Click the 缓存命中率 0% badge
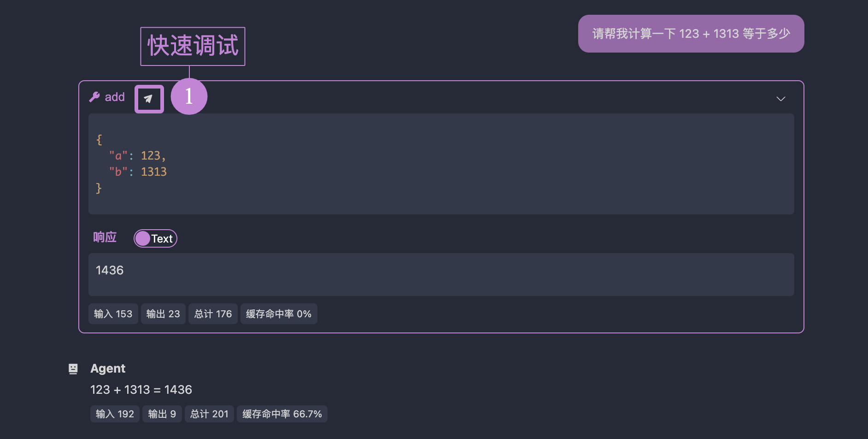The height and width of the screenshot is (439, 868). [278, 314]
